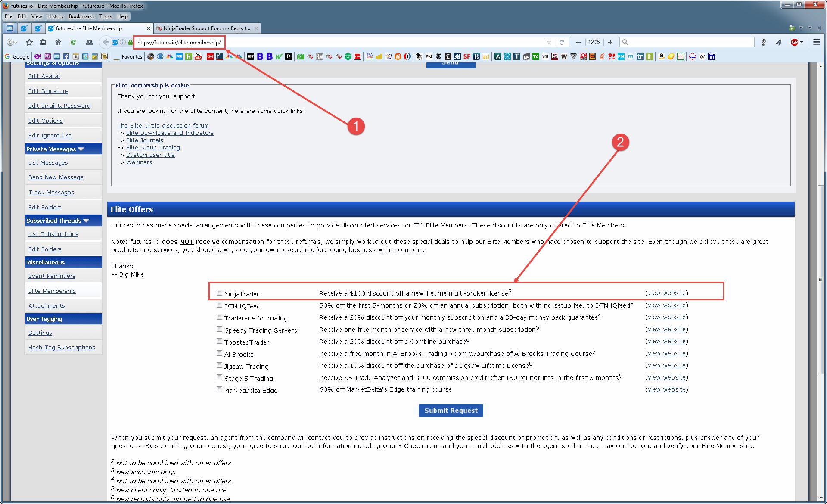Image resolution: width=827 pixels, height=504 pixels.
Task: Open the Bookmarks menu
Action: [x=81, y=16]
